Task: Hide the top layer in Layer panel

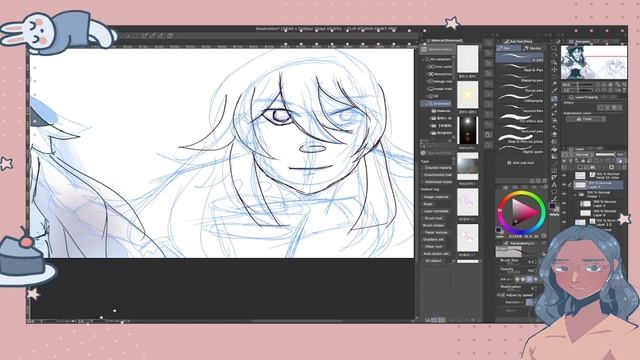Action: click(565, 176)
